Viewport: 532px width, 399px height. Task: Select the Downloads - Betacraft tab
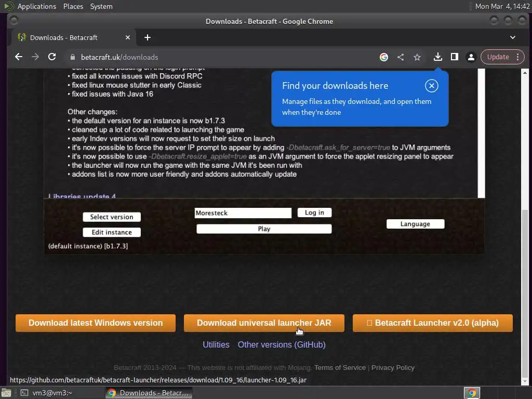(x=74, y=37)
